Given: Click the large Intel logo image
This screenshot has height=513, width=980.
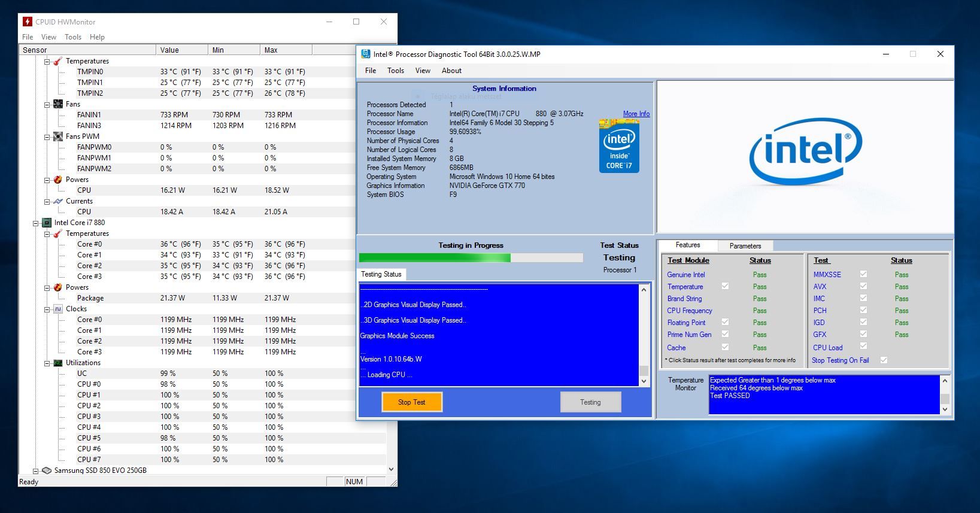Looking at the screenshot, I should pyautogui.click(x=805, y=151).
